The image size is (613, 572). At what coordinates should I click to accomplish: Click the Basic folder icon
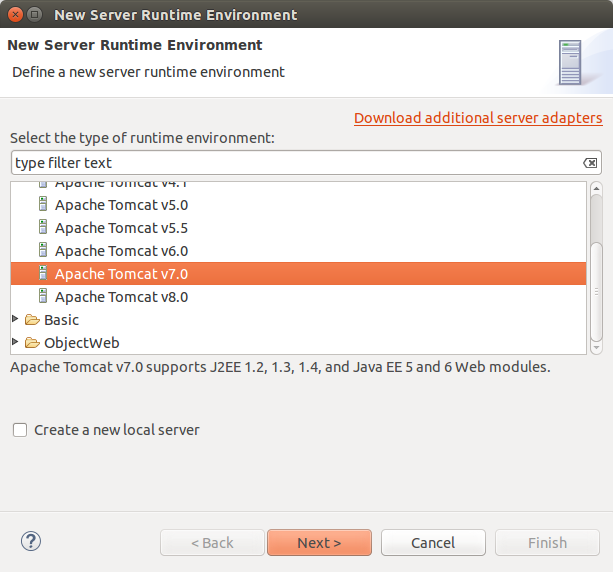(32, 320)
